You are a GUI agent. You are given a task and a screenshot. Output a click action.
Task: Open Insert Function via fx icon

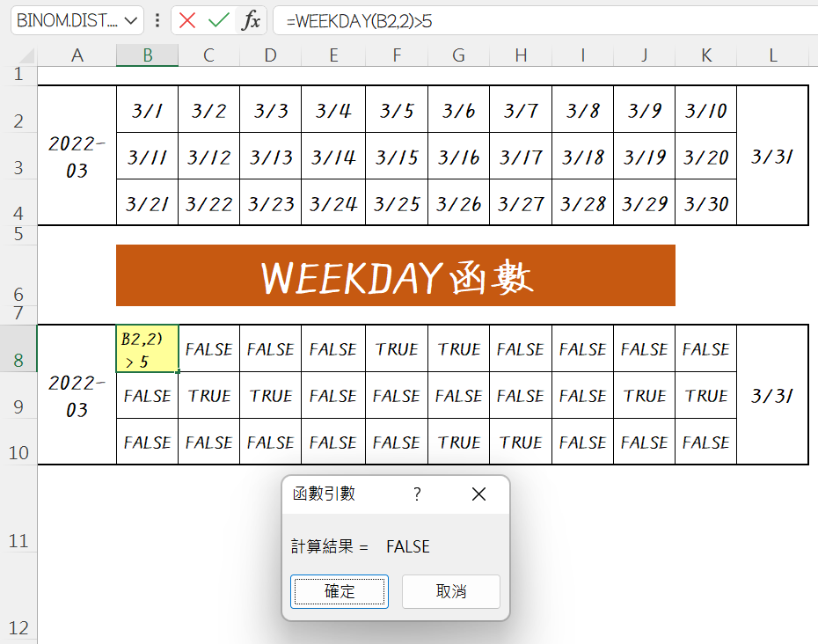(252, 21)
